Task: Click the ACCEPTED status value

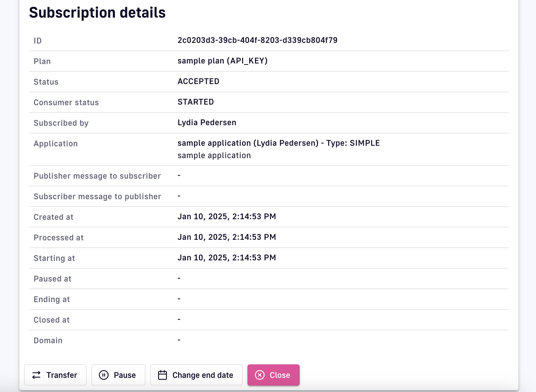Action: point(198,81)
